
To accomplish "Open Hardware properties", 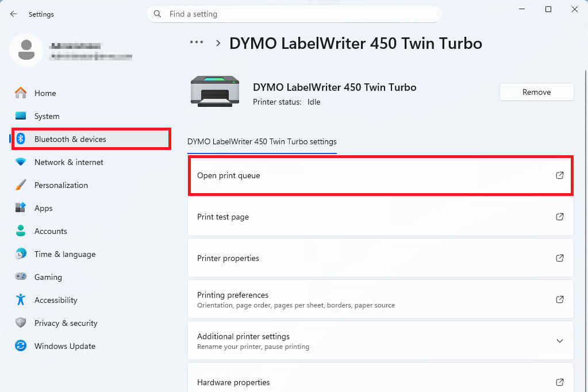I will coord(381,378).
